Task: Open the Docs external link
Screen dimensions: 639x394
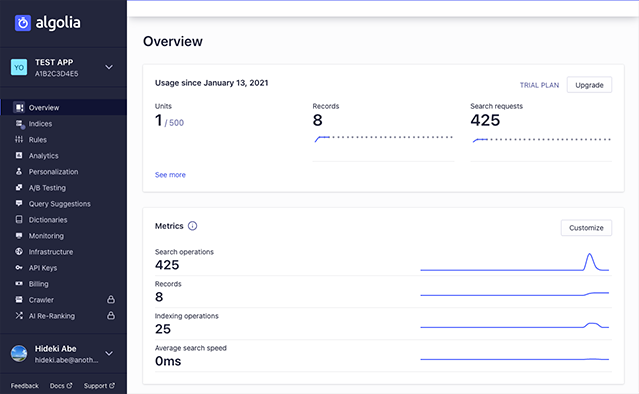Action: 61,385
